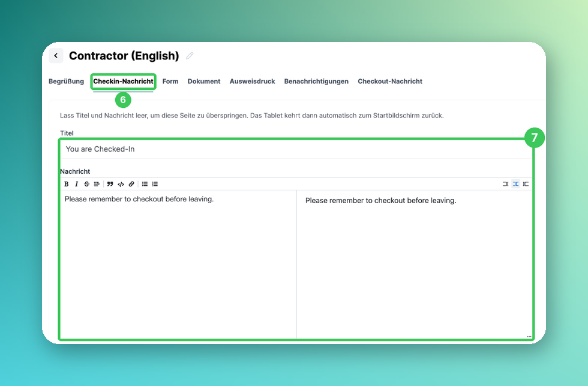Apply strikethrough formatting in the editor toolbar
Viewport: 588px width, 386px height.
86,184
